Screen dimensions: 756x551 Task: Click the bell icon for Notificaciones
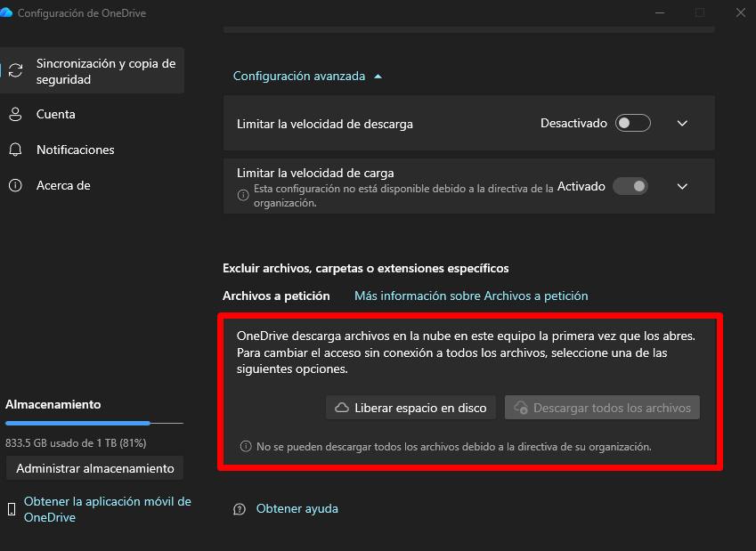[x=15, y=150]
